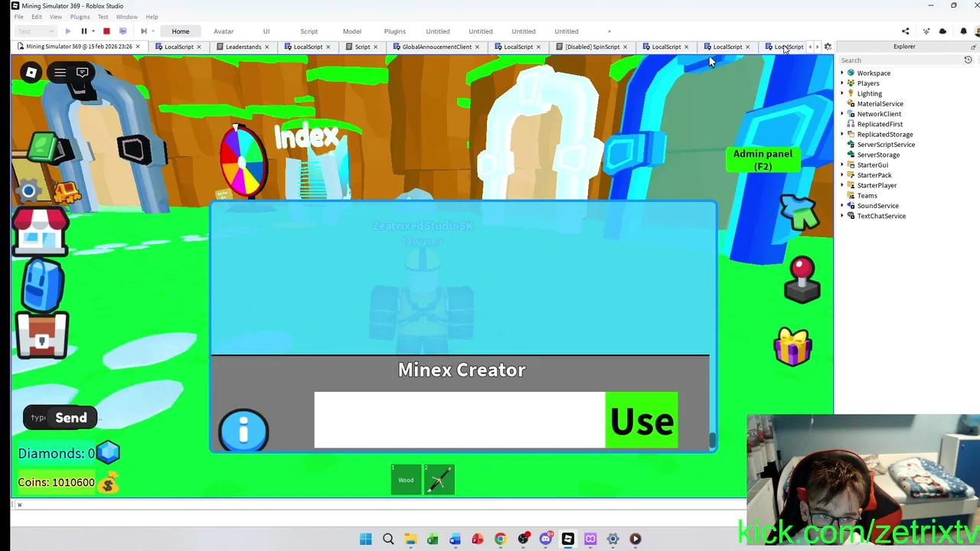
Task: Select Wood hotbar slot 1
Action: click(406, 480)
